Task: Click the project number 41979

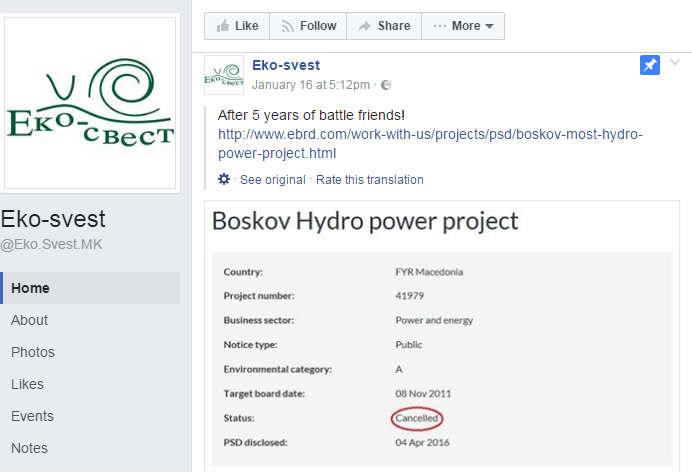Action: coord(410,296)
